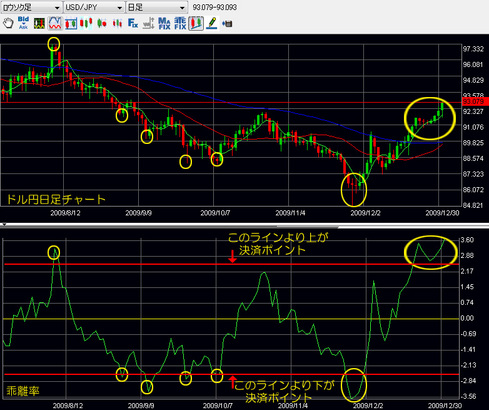
Task: Open the technical indicator settings icon
Action: pos(39,23)
